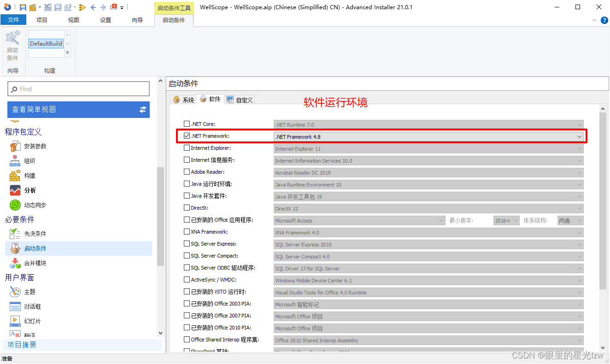Click the blue Back arrow icon
Viewport: 610px width, 364px height.
click(x=94, y=7)
